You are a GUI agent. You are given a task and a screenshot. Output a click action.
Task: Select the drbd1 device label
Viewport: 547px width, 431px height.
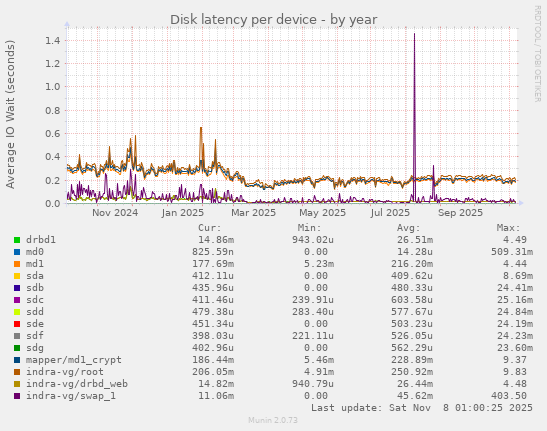(x=41, y=240)
